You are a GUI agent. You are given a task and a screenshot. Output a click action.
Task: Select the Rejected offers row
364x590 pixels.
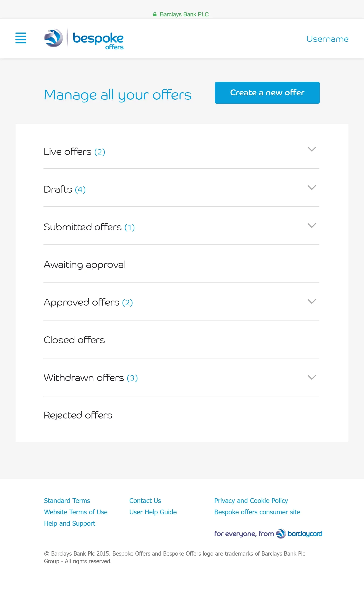tap(78, 415)
